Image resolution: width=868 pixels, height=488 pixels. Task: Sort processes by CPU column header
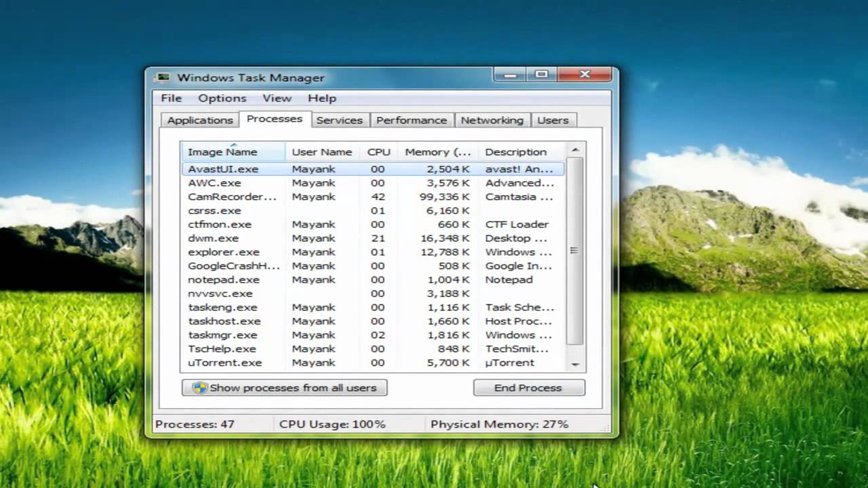378,152
